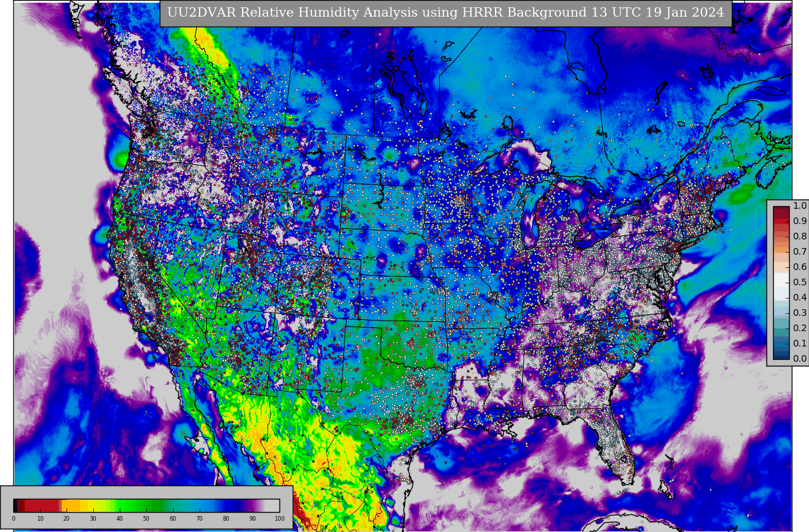Click the 50 tick label on humidity colorbar
809x532 pixels.
(146, 519)
